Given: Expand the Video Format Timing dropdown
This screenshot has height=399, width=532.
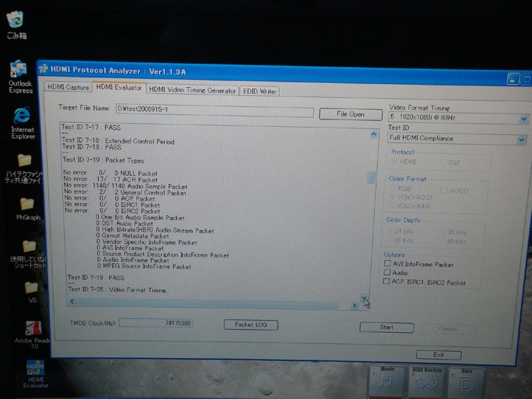Looking at the screenshot, I should [523, 119].
